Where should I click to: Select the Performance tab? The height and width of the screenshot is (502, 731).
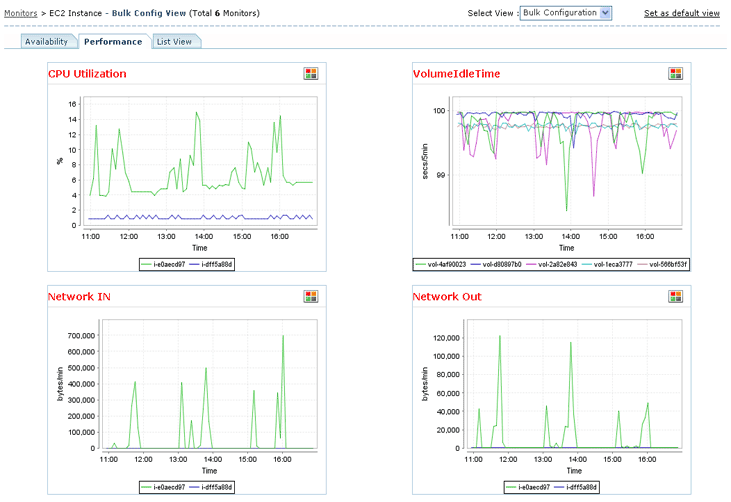pos(113,41)
